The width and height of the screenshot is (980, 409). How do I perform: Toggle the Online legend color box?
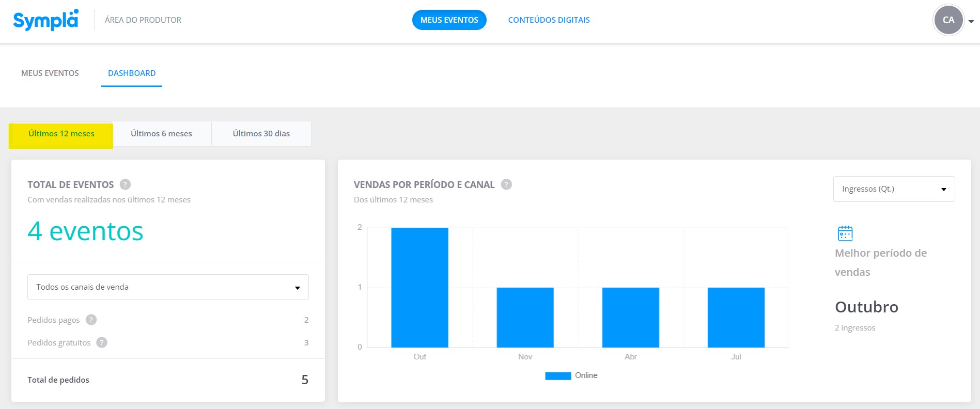(558, 376)
